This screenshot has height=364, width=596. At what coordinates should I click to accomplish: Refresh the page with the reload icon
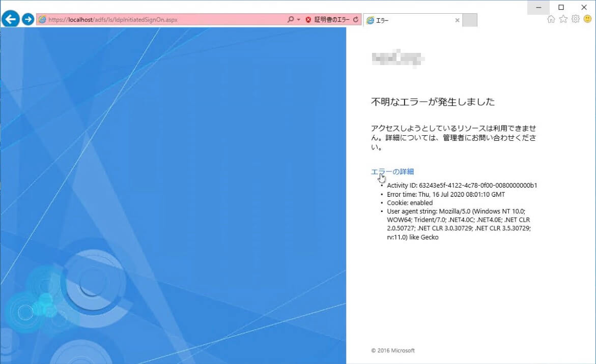pyautogui.click(x=355, y=19)
